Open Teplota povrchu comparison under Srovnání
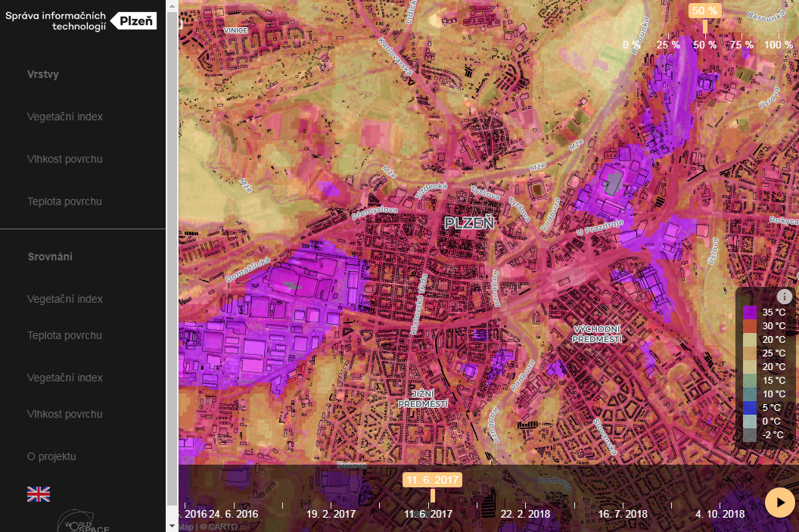799x532 pixels. tap(65, 335)
